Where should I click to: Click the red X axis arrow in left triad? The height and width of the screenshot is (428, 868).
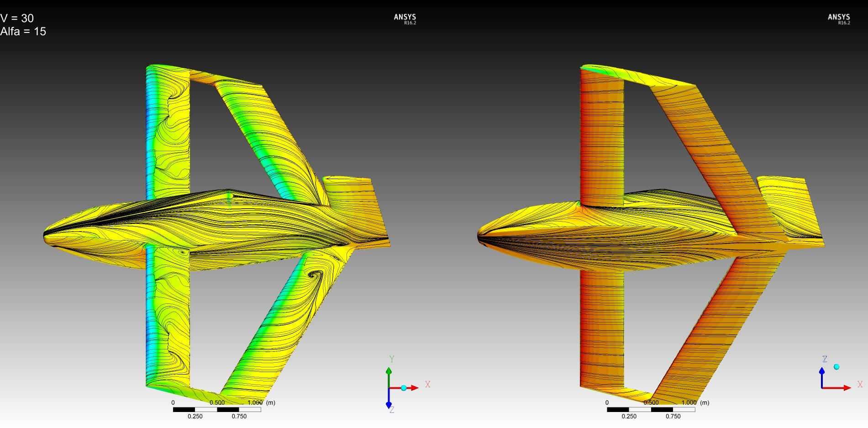tap(414, 388)
